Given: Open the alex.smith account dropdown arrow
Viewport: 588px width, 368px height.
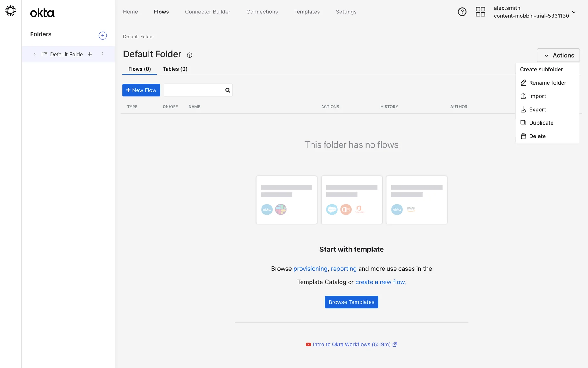Looking at the screenshot, I should point(574,12).
